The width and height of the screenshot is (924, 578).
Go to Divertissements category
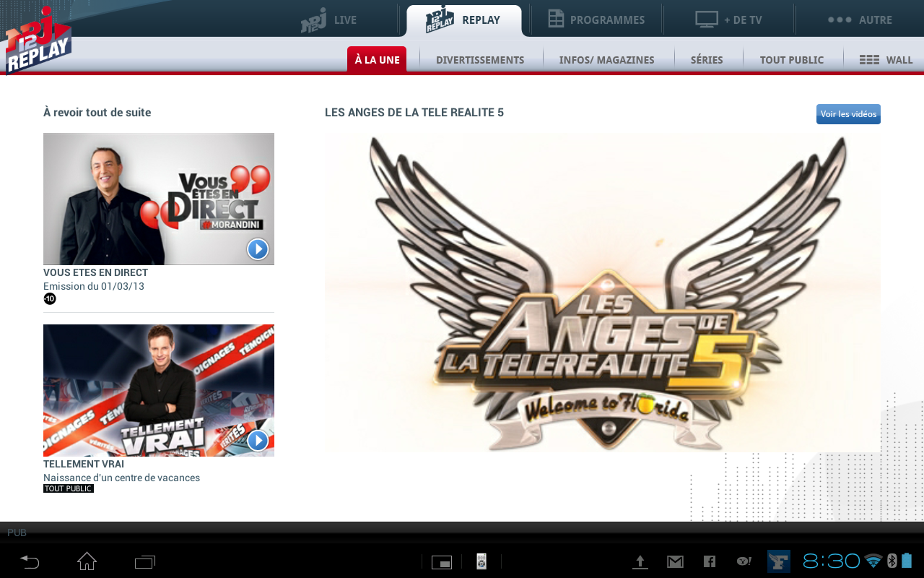(x=480, y=60)
